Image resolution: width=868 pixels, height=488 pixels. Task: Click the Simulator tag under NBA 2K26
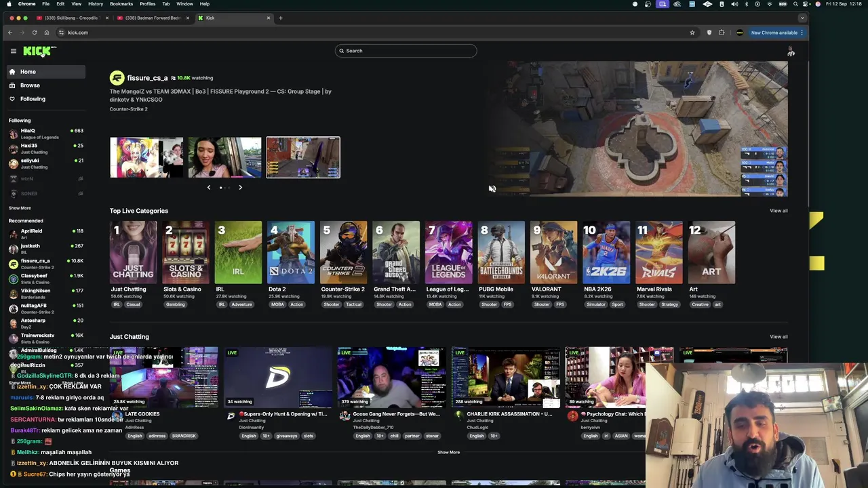point(595,304)
